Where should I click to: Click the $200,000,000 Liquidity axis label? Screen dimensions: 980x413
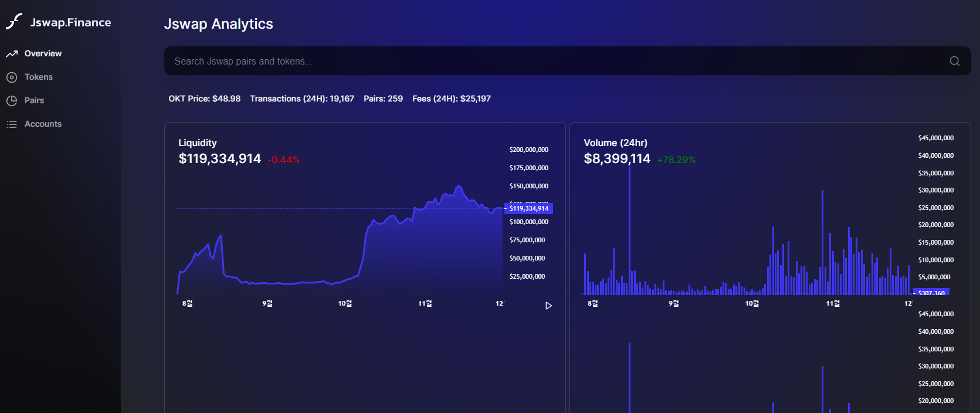click(x=529, y=150)
